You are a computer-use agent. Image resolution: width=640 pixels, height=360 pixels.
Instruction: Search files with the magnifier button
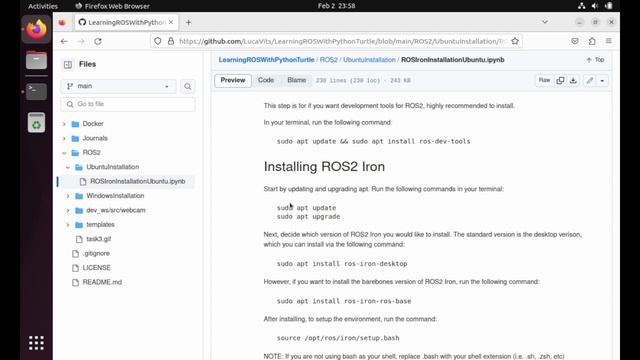coord(188,87)
